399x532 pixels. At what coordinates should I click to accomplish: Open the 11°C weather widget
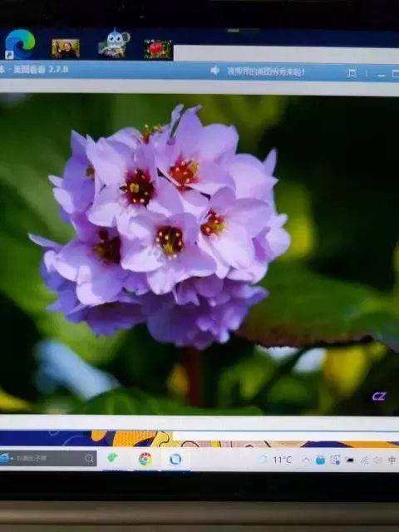275,460
